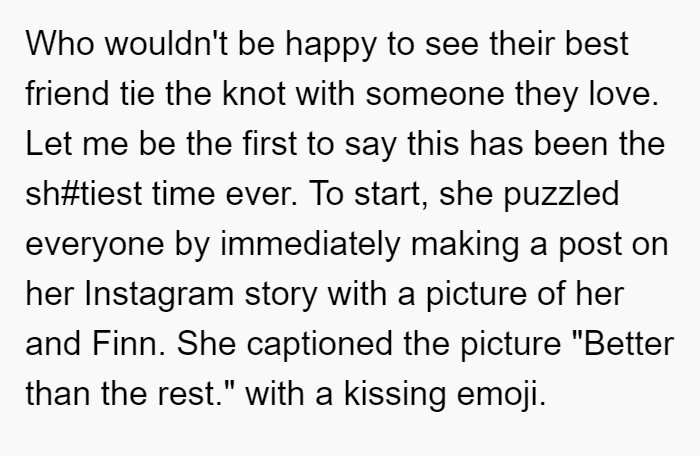Image resolution: width=700 pixels, height=456 pixels.
Task: Click the name "Finn." in the text
Action: coord(129,344)
